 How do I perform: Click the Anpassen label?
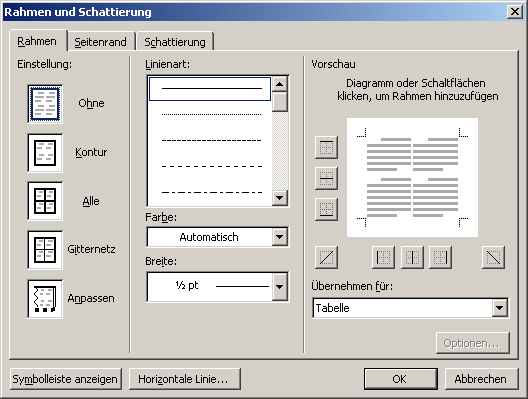(91, 298)
